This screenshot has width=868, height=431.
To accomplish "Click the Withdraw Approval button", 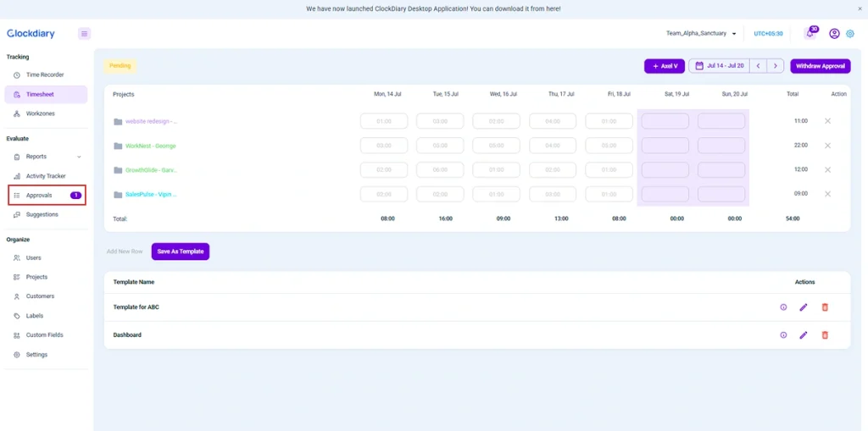I will [x=821, y=66].
